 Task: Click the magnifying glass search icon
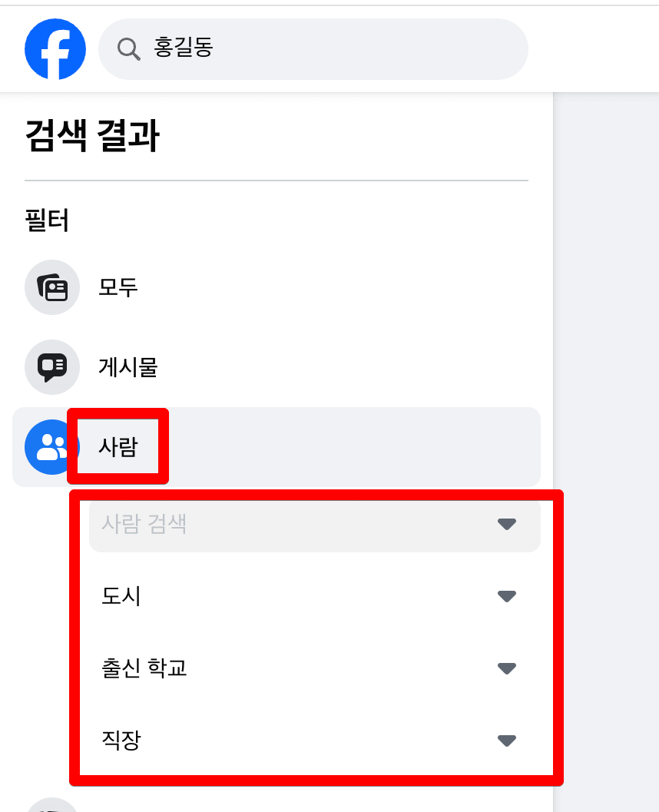tap(128, 48)
